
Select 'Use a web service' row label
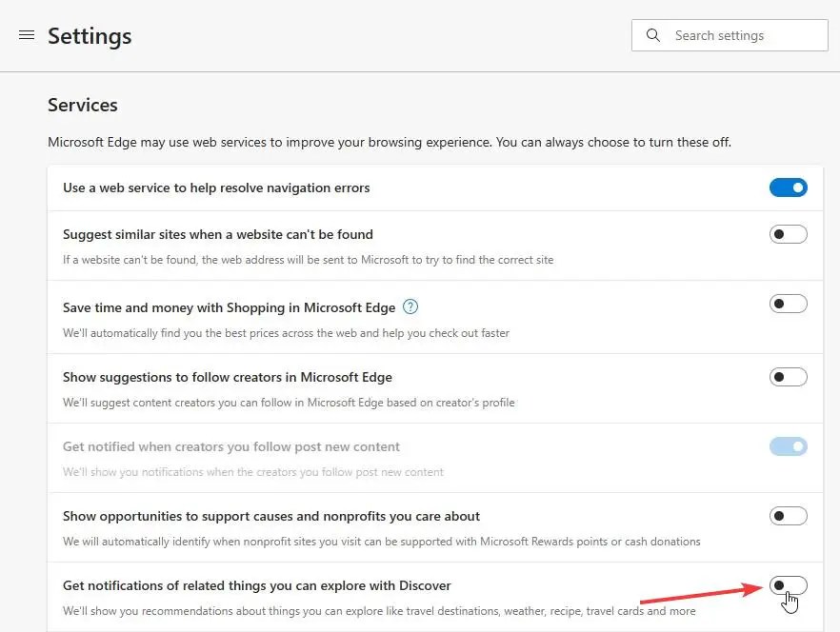216,188
